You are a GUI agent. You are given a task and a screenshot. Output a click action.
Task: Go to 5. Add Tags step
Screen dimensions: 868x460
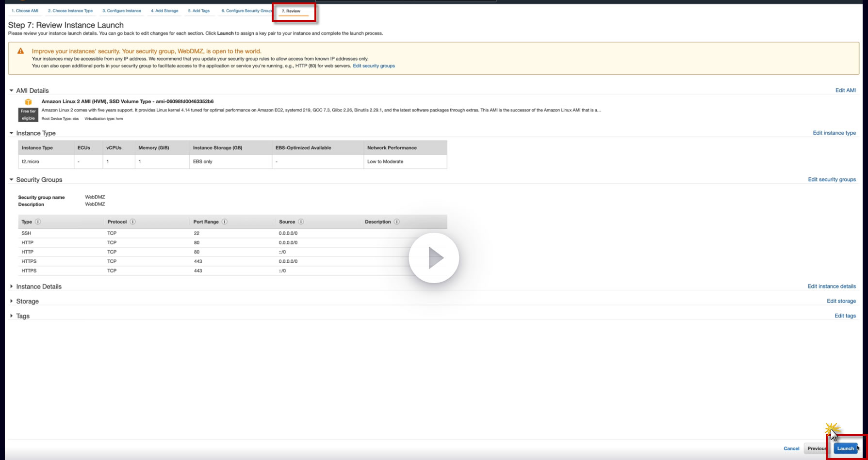(x=199, y=11)
